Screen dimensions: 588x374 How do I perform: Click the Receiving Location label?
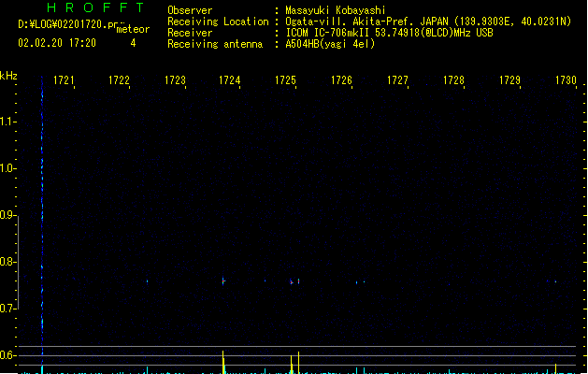click(218, 22)
